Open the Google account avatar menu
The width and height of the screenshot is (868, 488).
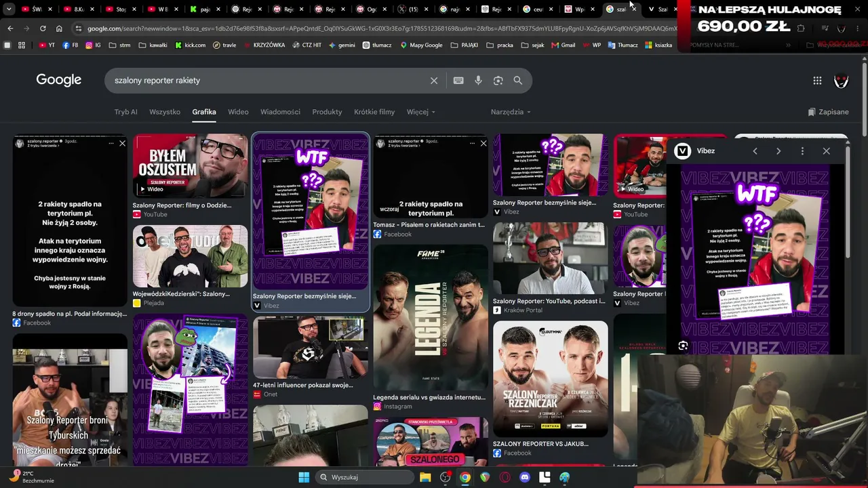841,81
